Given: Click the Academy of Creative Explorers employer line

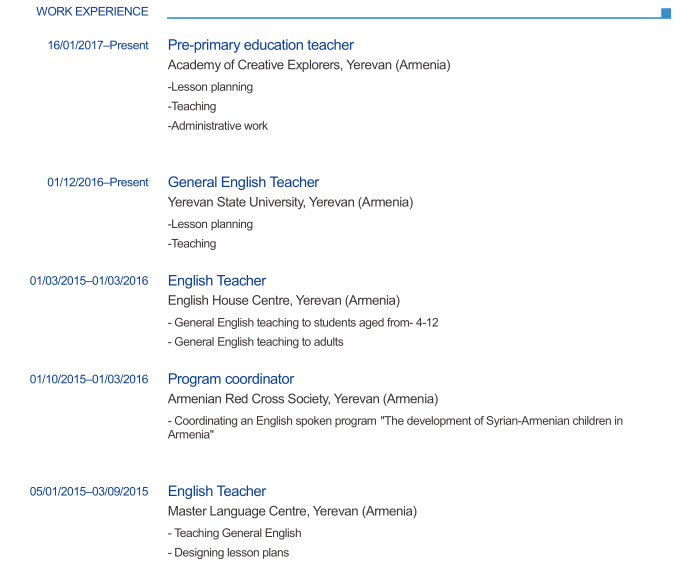Looking at the screenshot, I should (308, 65).
